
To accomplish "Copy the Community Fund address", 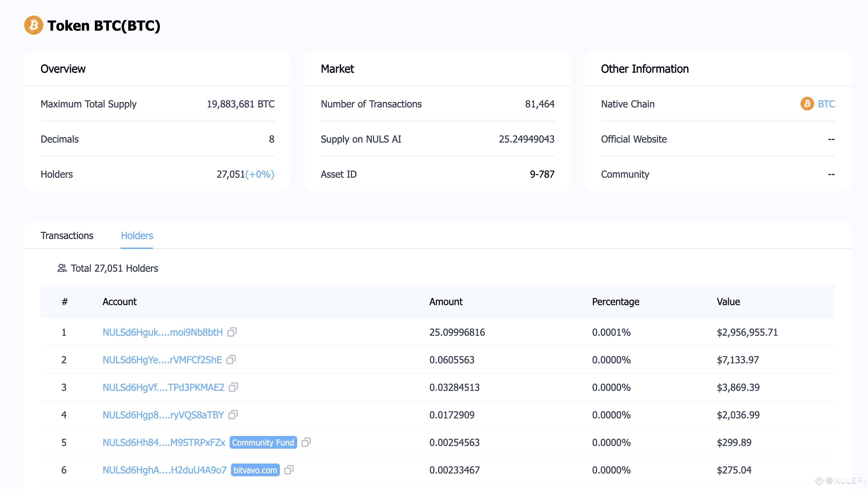I will [306, 442].
